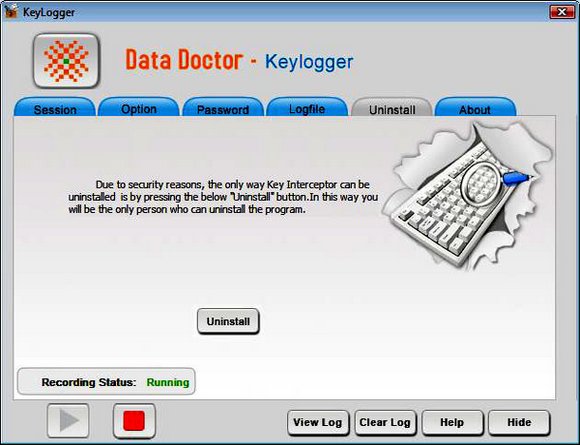Hide the keylogger window using Hide
This screenshot has height=445, width=580.
click(x=519, y=422)
